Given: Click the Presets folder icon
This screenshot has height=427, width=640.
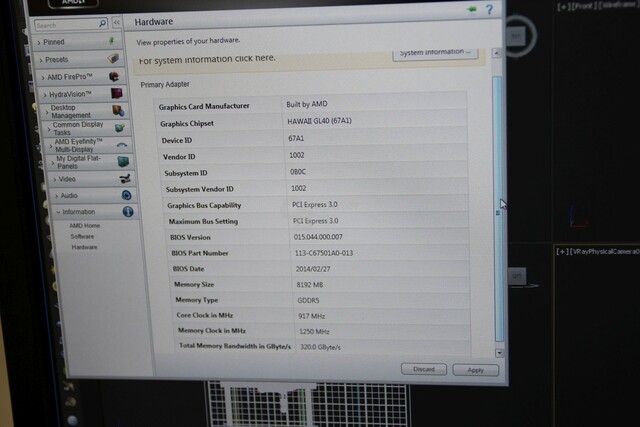Looking at the screenshot, I should point(113,58).
